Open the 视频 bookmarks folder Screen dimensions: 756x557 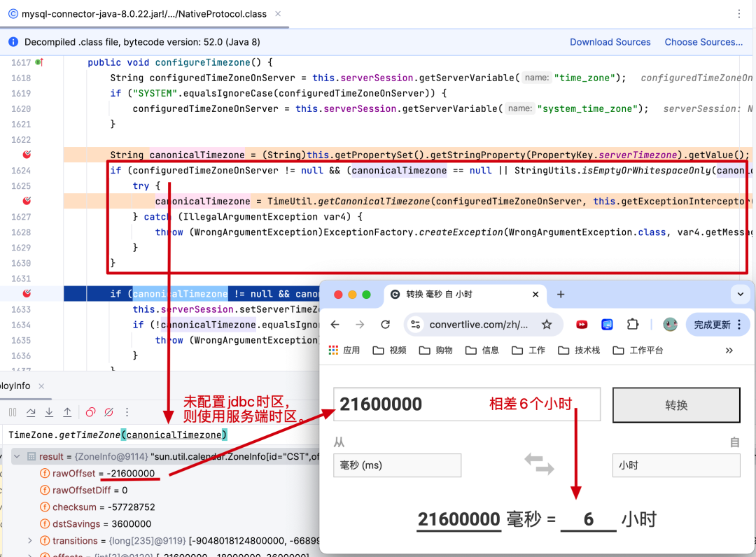390,351
